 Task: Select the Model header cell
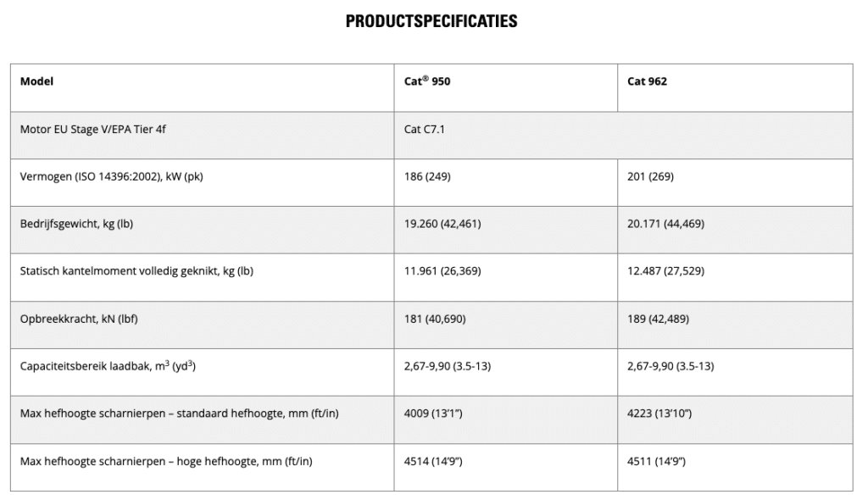click(202, 87)
